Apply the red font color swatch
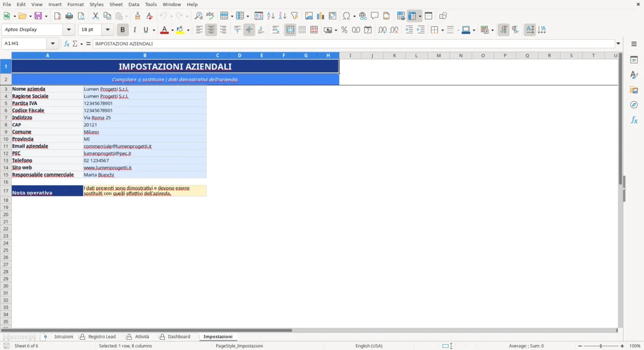The width and height of the screenshot is (644, 350). click(x=164, y=31)
